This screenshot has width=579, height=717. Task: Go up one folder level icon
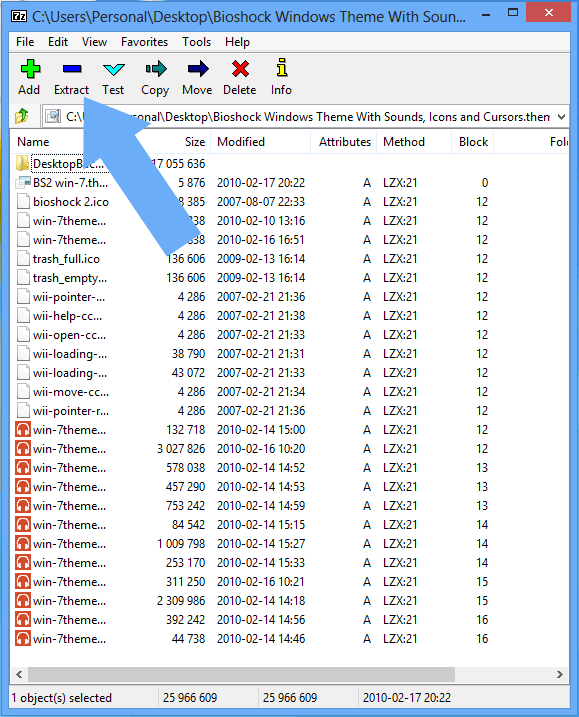coord(21,116)
